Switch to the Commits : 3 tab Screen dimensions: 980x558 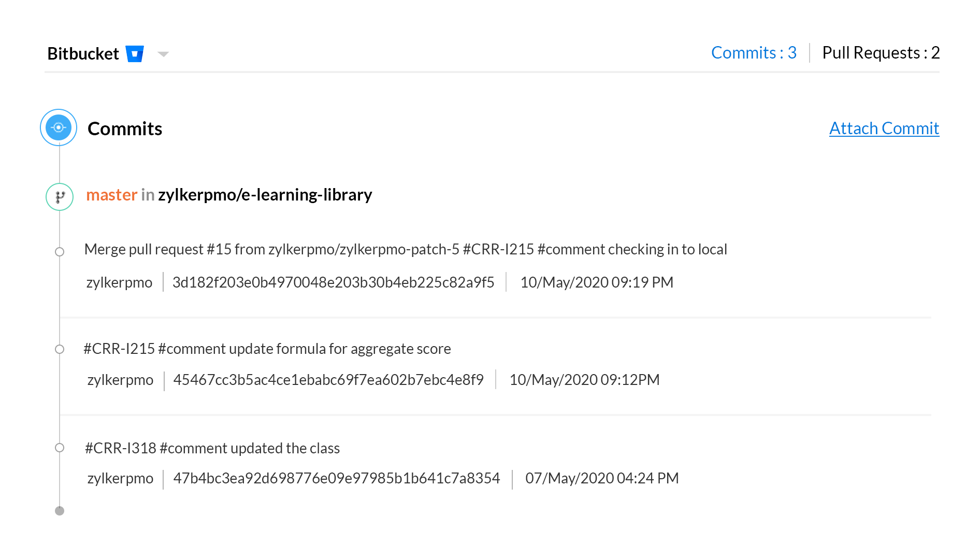pyautogui.click(x=753, y=53)
